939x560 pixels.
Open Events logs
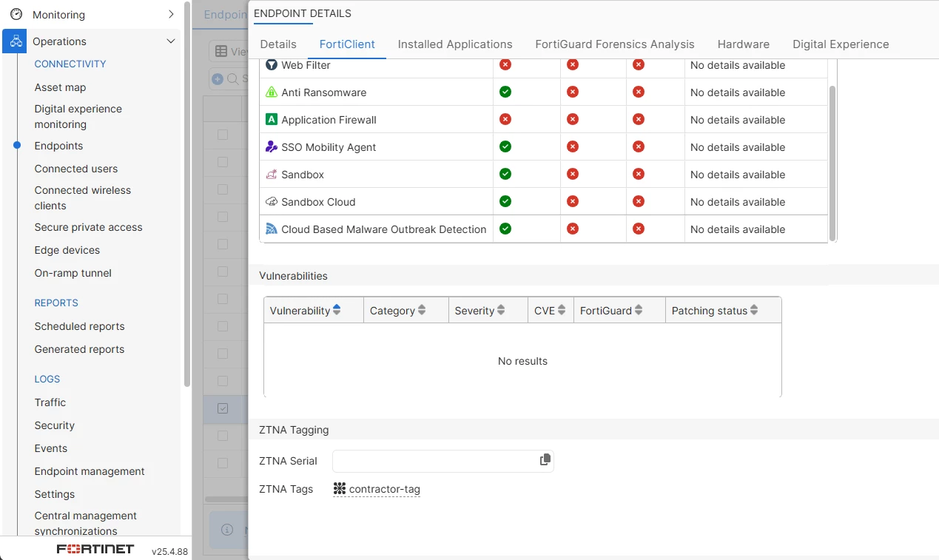tap(50, 448)
